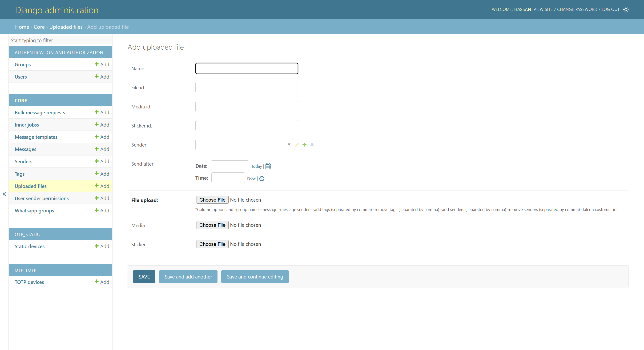Viewport: 644px width, 350px height.
Task: Go to Uploaded files breadcrumb link
Action: coord(66,27)
